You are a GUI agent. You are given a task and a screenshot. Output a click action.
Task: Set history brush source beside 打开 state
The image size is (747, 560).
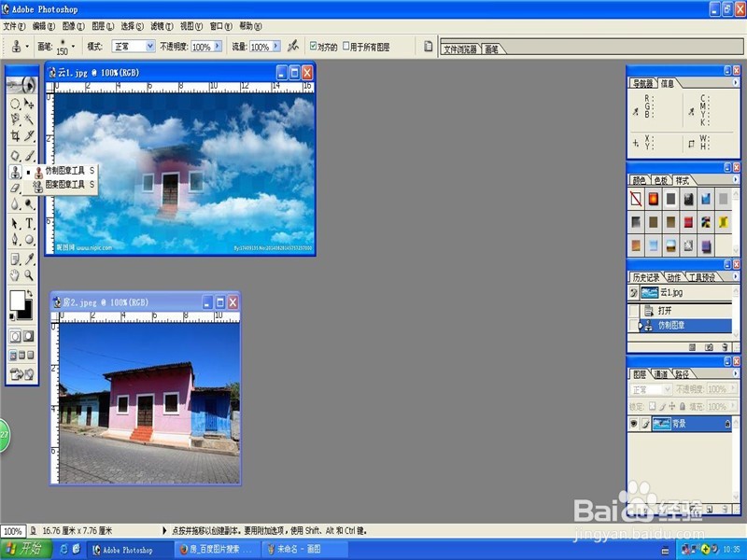click(633, 311)
